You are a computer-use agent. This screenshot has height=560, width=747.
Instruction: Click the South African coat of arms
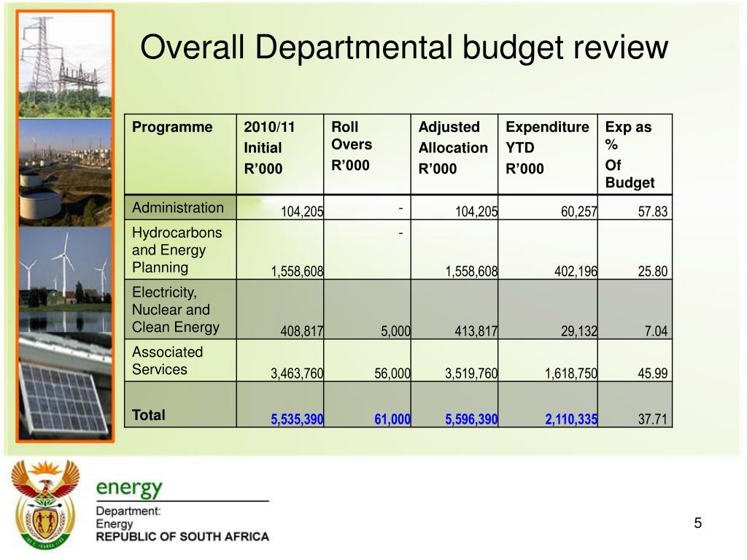[46, 505]
